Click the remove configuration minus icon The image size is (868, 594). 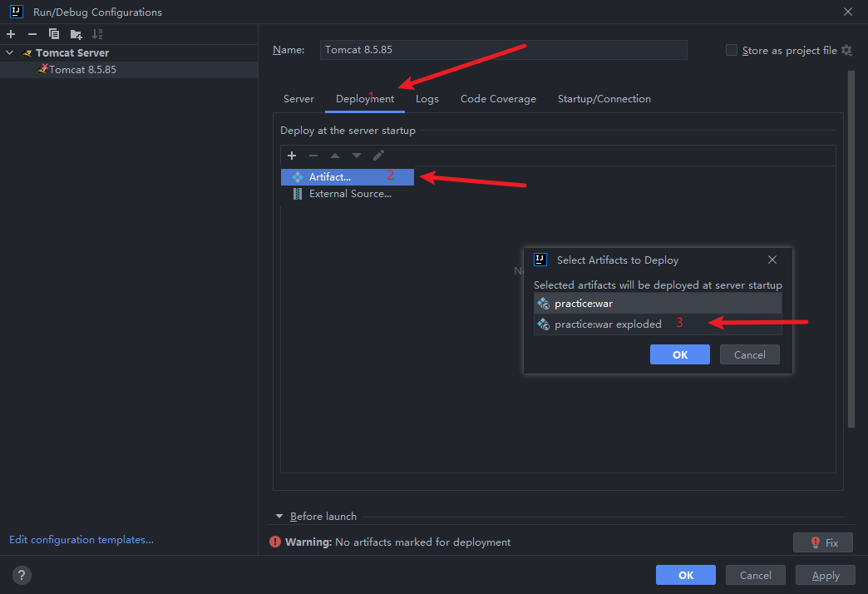coord(32,34)
